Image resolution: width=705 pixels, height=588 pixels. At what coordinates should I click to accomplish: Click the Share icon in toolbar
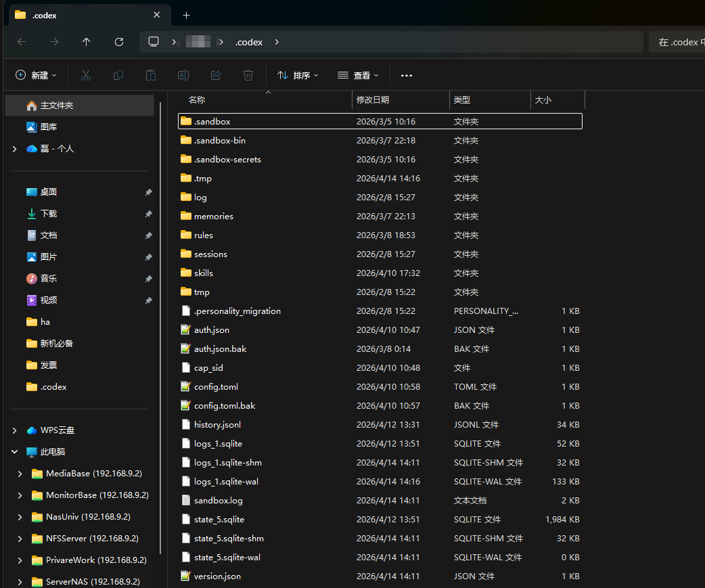tap(216, 75)
